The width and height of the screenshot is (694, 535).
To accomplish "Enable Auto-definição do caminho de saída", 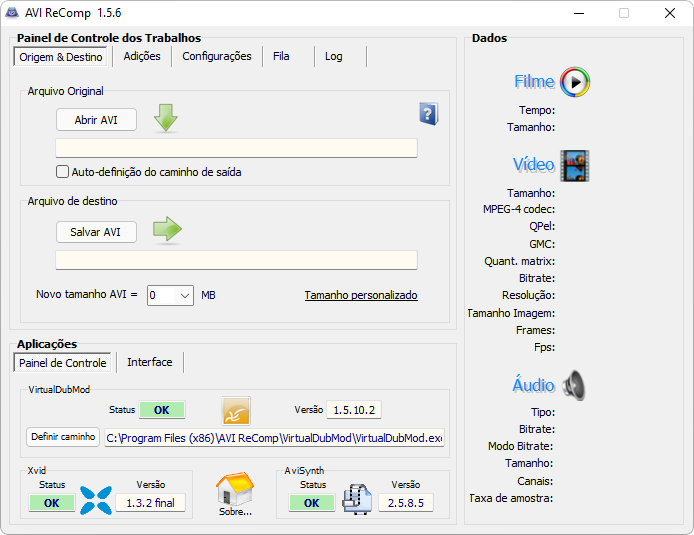I will click(63, 172).
